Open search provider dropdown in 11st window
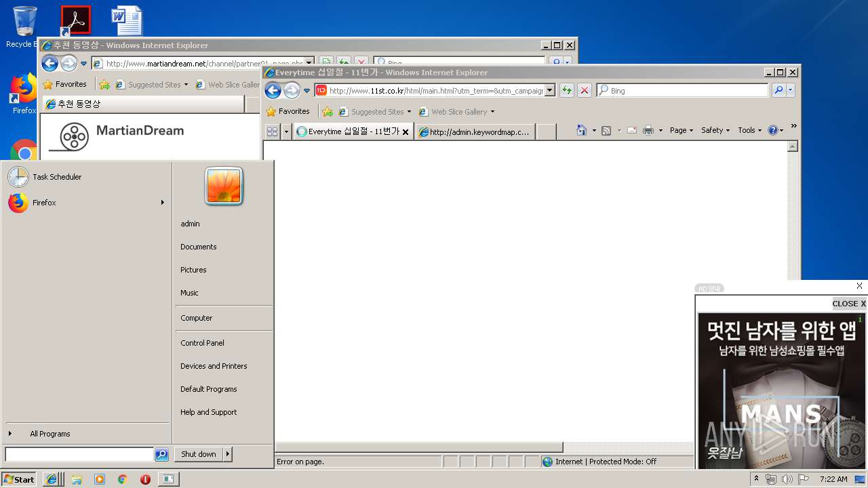This screenshot has height=488, width=868. [791, 90]
